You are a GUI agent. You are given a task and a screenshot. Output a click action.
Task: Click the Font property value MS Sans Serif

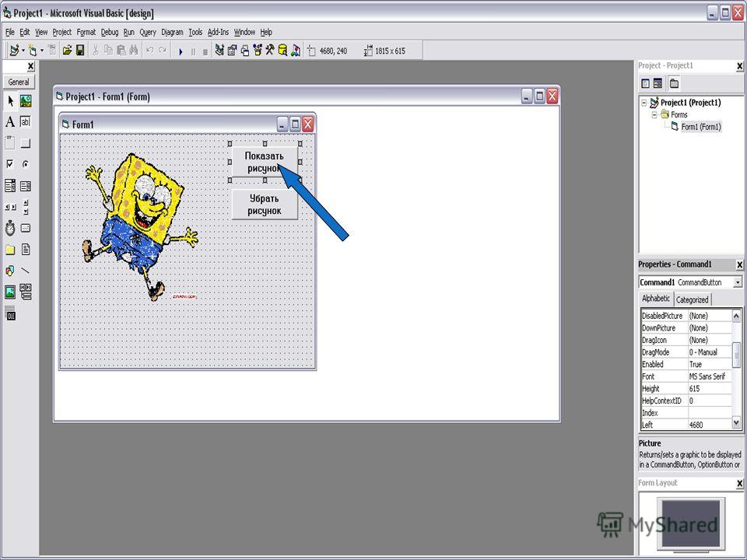click(710, 376)
